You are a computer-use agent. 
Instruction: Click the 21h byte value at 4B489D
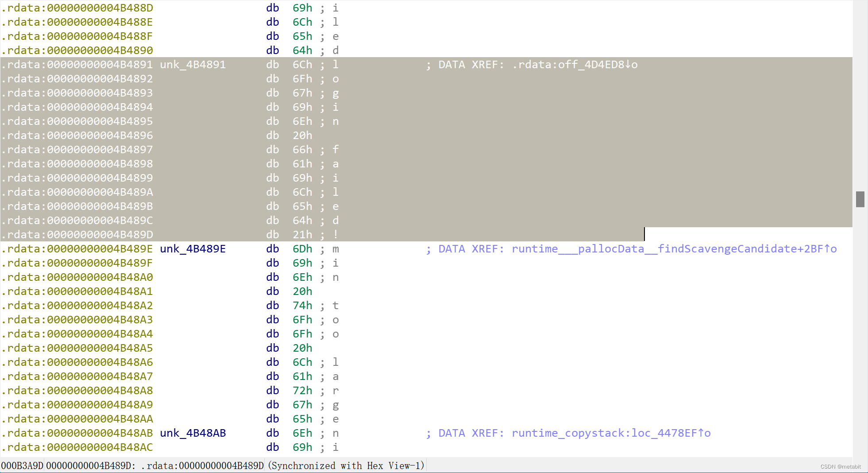(x=302, y=235)
